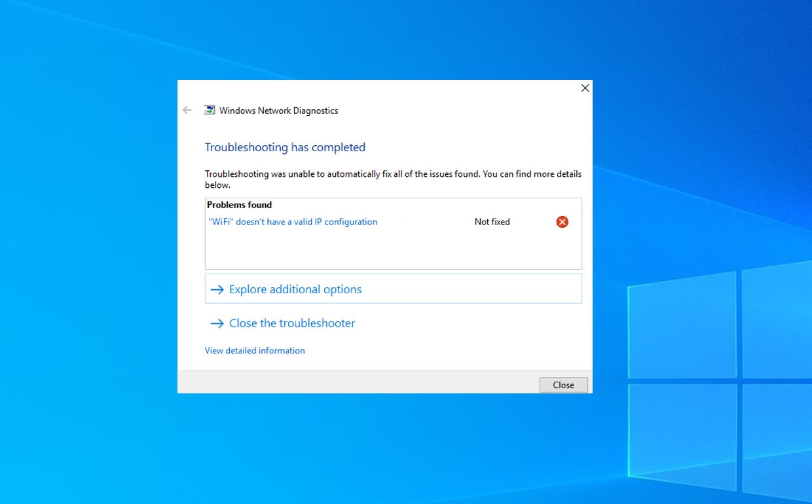Click the "Not fixed" status text
The width and height of the screenshot is (812, 504).
click(492, 222)
